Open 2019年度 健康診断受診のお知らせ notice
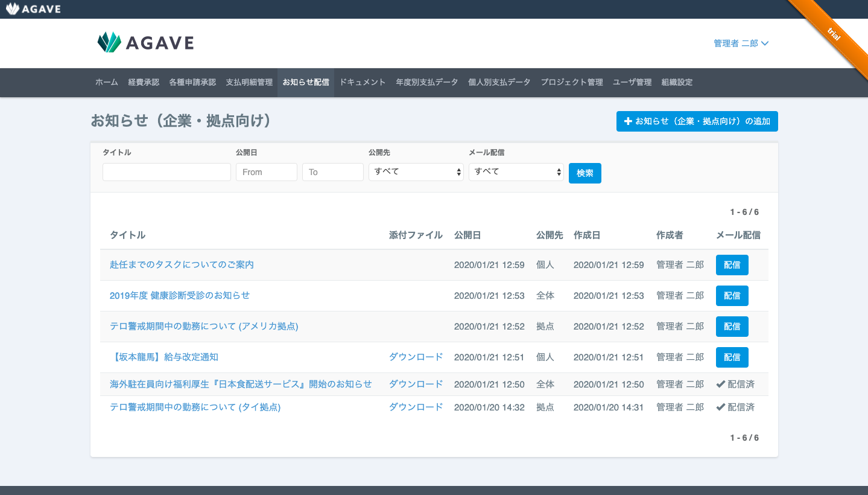The height and width of the screenshot is (495, 868). coord(180,296)
